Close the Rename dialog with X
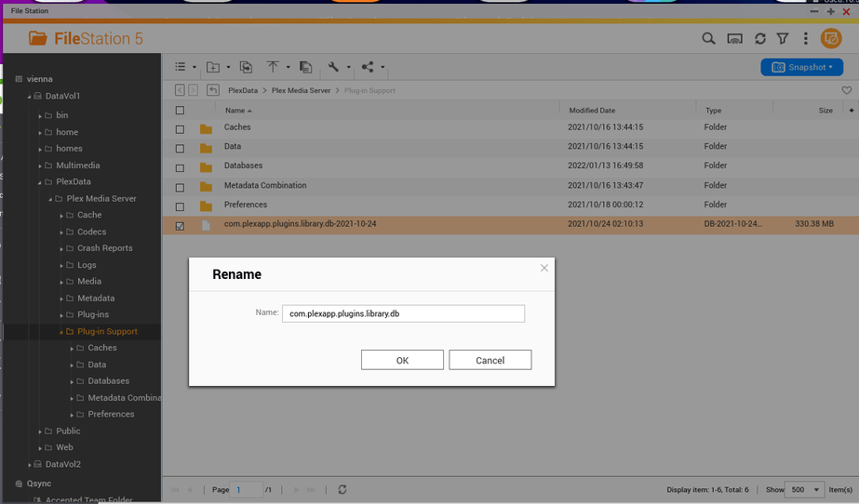Viewport: 859px width, 504px height. click(x=544, y=268)
